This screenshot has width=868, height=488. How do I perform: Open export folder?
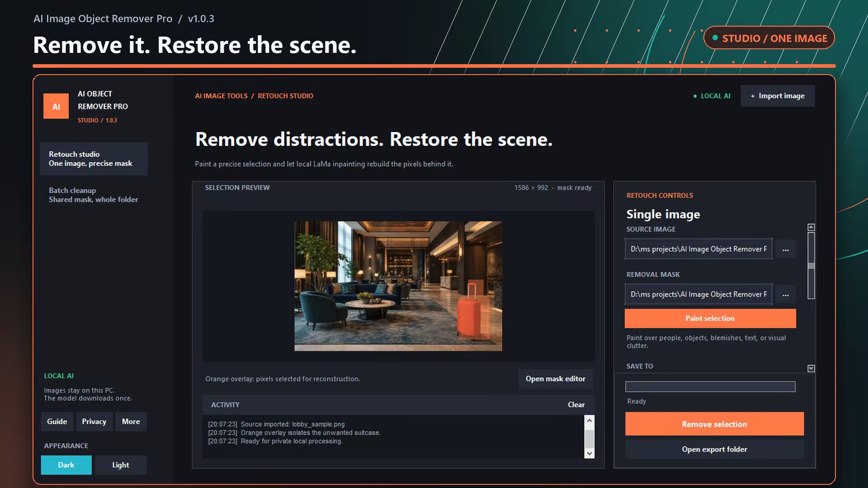(714, 449)
